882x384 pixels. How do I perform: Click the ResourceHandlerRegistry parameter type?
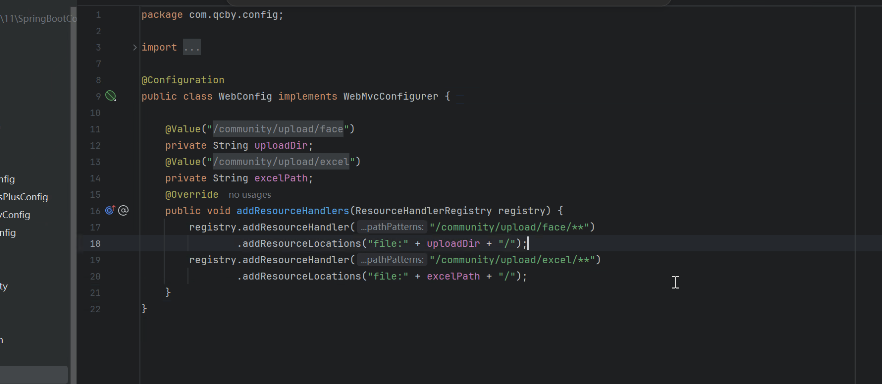point(424,211)
